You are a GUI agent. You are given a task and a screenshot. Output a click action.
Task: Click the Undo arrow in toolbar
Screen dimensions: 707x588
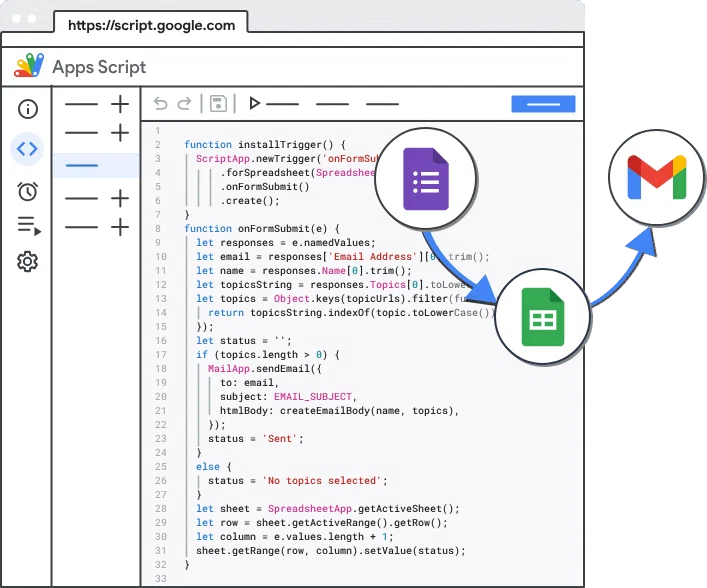161,104
